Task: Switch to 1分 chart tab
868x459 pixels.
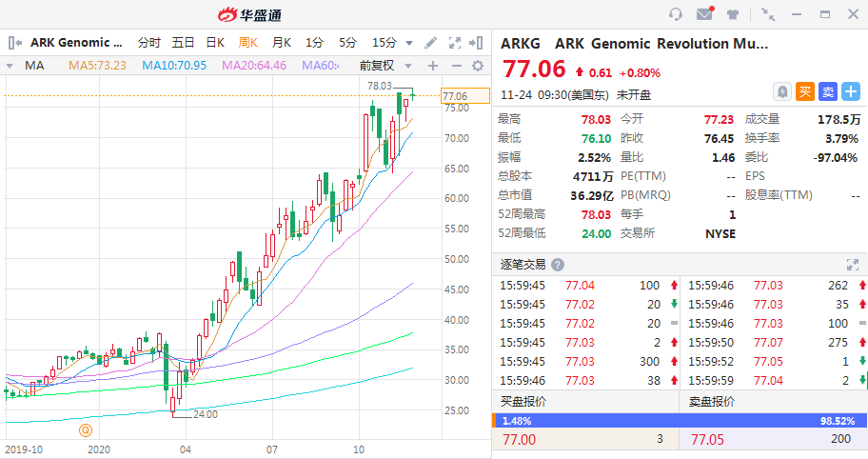Action: (x=314, y=43)
